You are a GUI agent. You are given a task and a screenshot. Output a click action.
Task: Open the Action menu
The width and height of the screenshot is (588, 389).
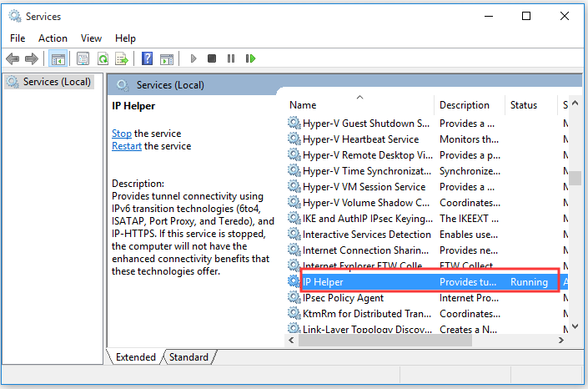point(53,38)
